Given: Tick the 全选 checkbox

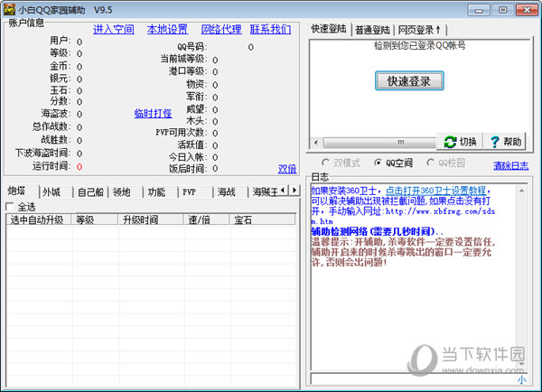Looking at the screenshot, I should [x=10, y=207].
